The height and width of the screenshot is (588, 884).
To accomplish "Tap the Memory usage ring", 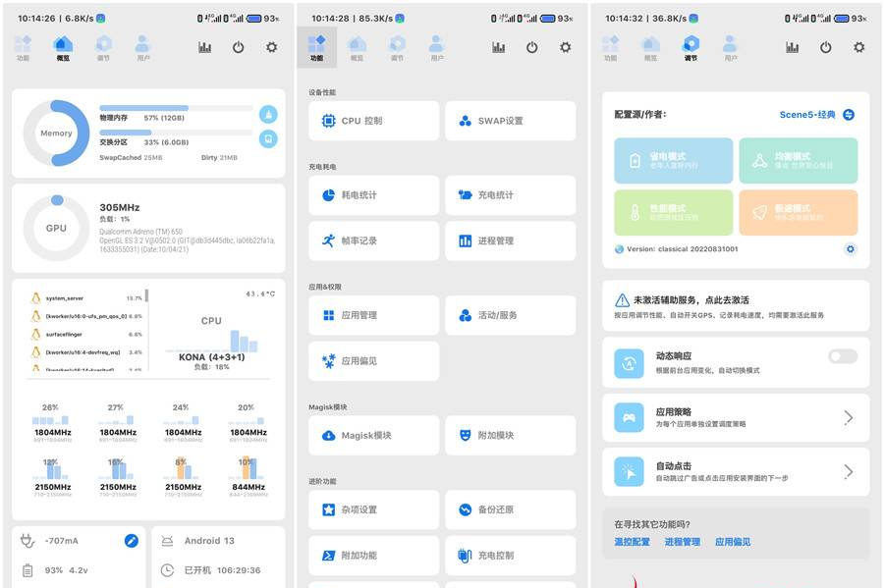I will point(56,134).
